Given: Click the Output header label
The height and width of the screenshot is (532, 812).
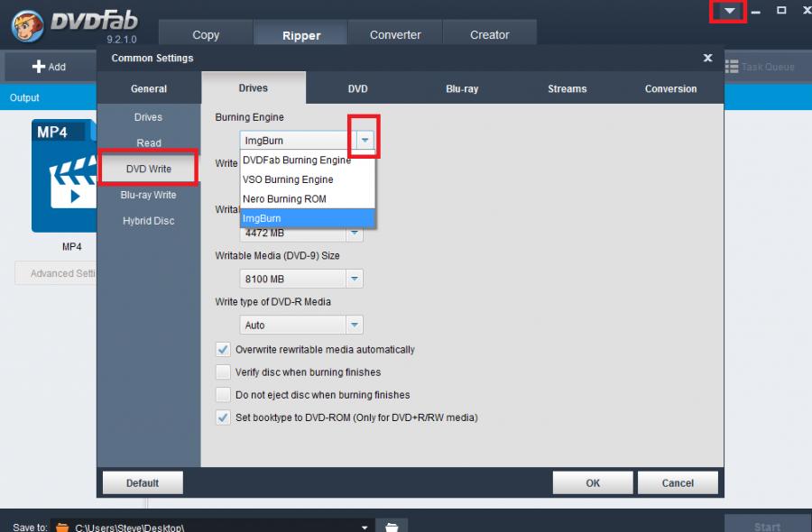Looking at the screenshot, I should coord(24,97).
